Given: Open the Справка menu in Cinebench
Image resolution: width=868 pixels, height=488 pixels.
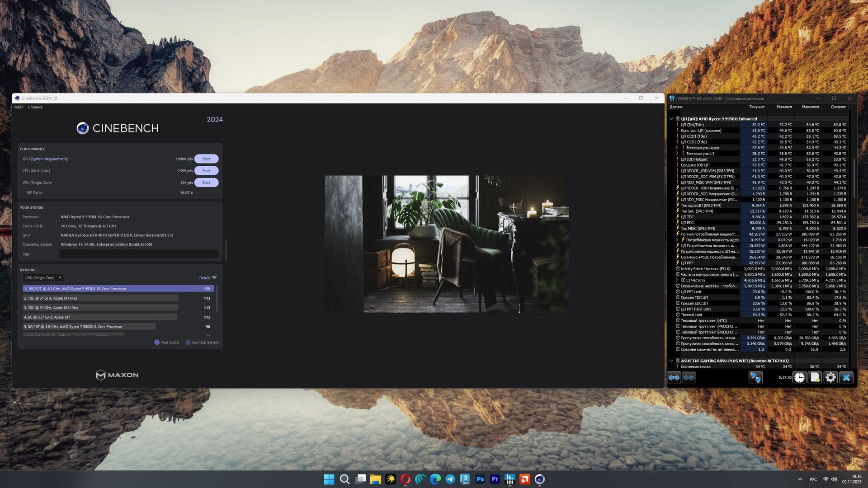Looking at the screenshot, I should (x=35, y=107).
